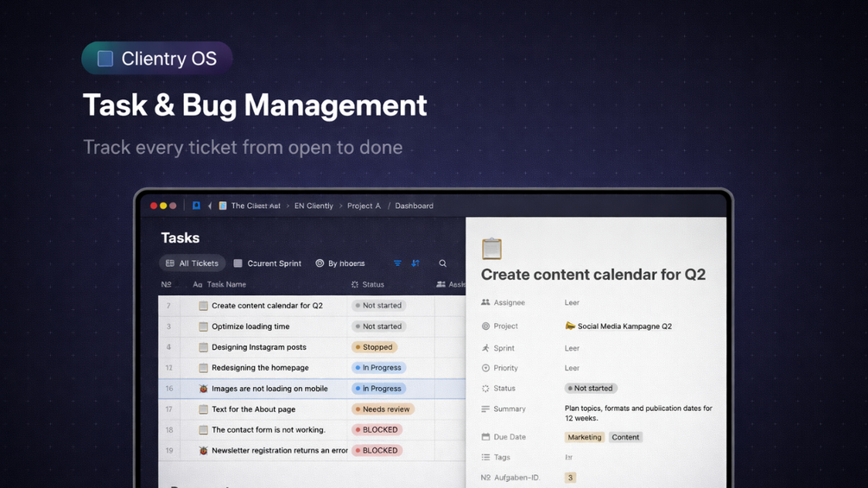This screenshot has height=488, width=868.
Task: Switch to the Current Sprint tab
Action: (268, 263)
